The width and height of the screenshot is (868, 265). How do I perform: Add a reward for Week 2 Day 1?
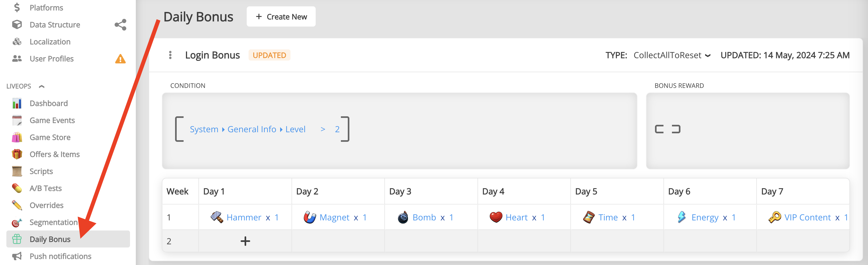tap(245, 241)
